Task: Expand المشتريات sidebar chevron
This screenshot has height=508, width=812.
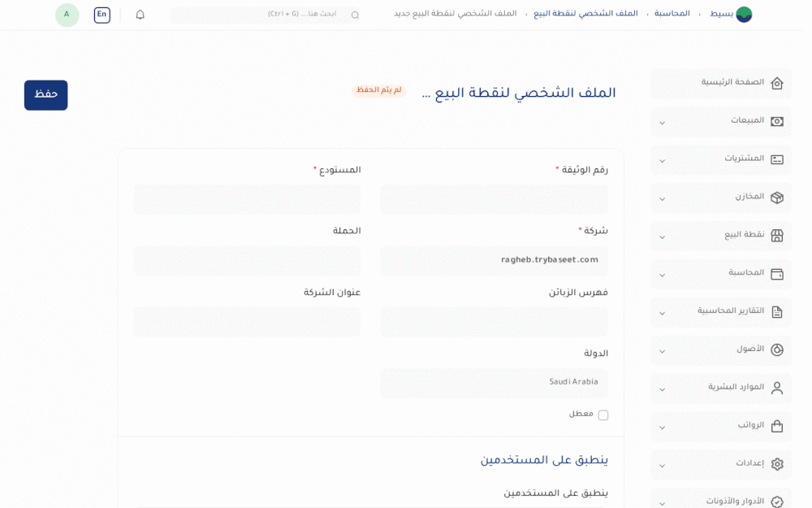Action: (662, 161)
